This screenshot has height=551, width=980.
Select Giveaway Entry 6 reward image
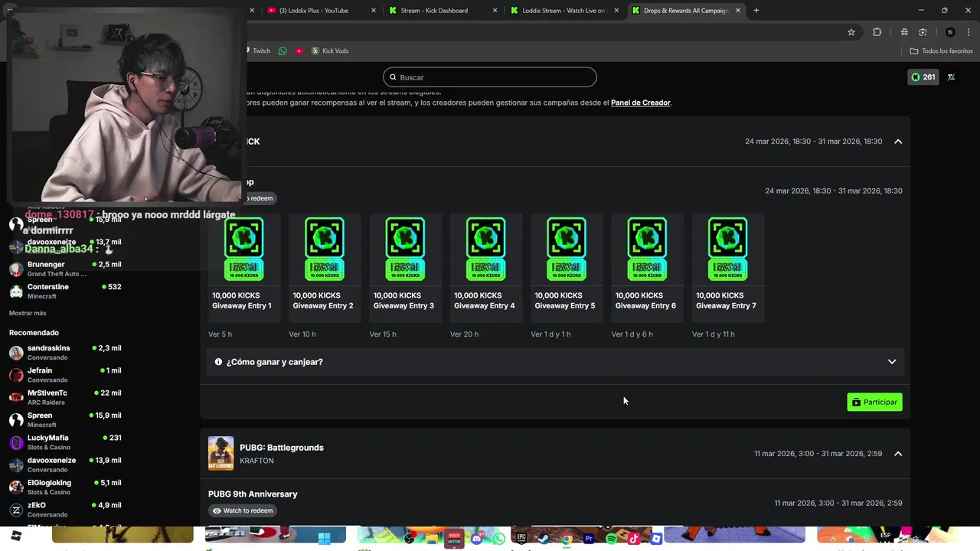pyautogui.click(x=647, y=249)
